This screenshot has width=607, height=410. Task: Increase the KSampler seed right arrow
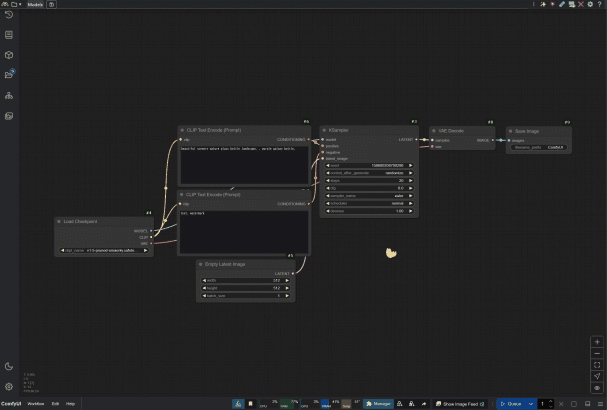410,165
